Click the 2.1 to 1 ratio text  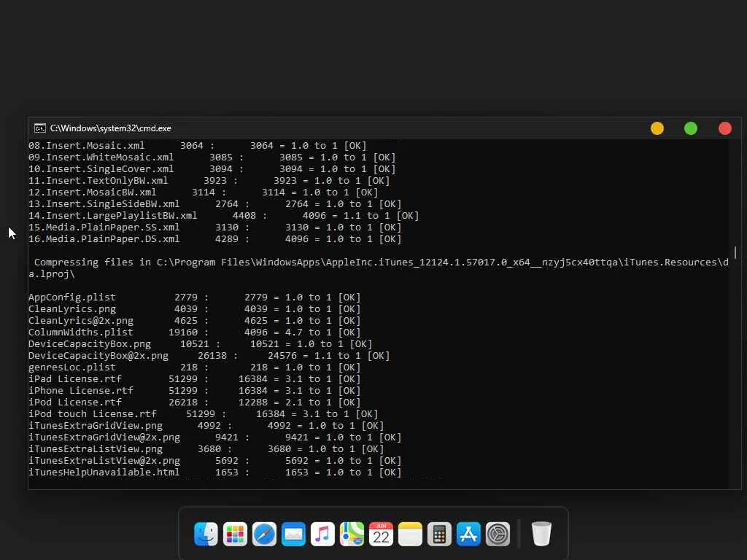pos(309,402)
